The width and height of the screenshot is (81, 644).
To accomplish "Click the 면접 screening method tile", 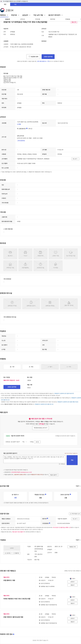I will click(x=31, y=367).
